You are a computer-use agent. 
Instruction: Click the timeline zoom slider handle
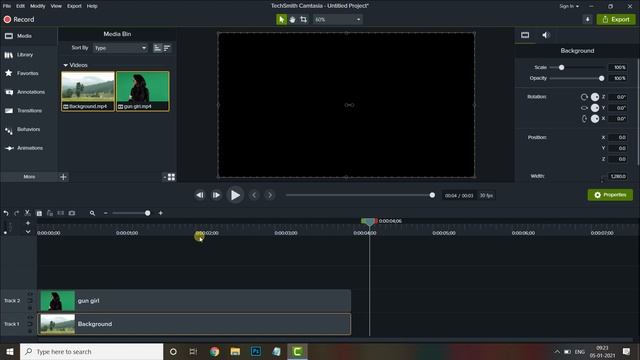pos(147,213)
